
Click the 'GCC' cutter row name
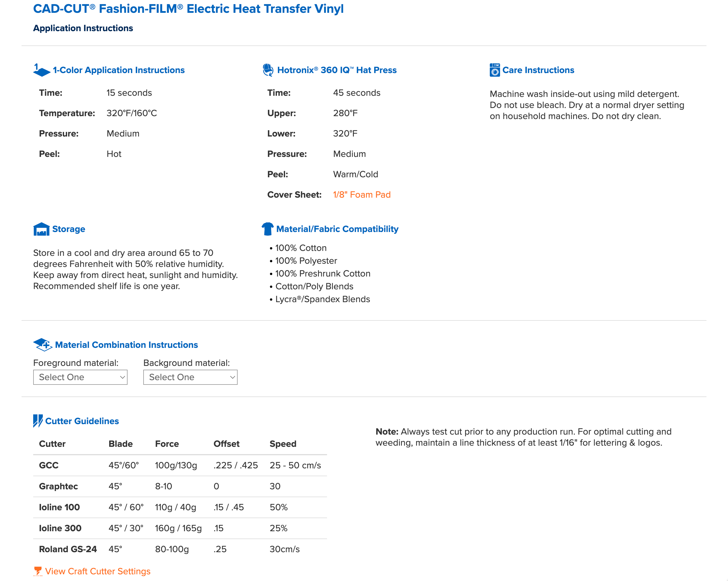click(x=49, y=465)
